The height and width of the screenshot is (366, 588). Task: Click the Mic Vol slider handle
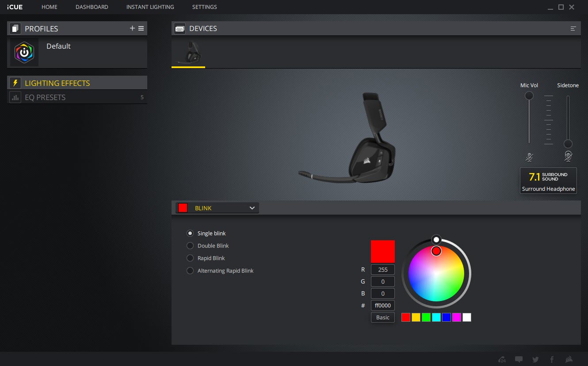529,96
